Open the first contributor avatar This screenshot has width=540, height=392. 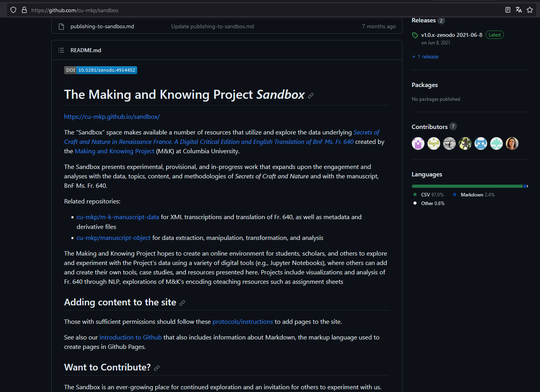pyautogui.click(x=418, y=143)
